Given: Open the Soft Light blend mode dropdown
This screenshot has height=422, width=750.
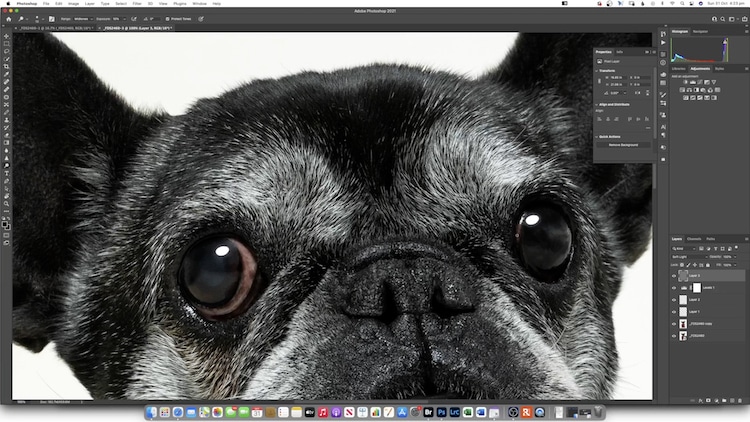Looking at the screenshot, I should tap(690, 257).
